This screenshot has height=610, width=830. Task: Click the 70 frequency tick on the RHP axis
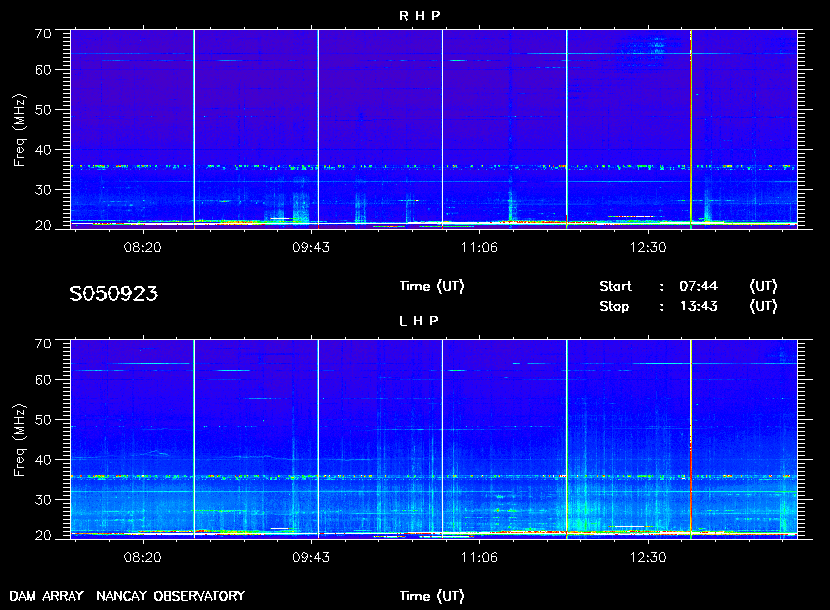click(43, 34)
